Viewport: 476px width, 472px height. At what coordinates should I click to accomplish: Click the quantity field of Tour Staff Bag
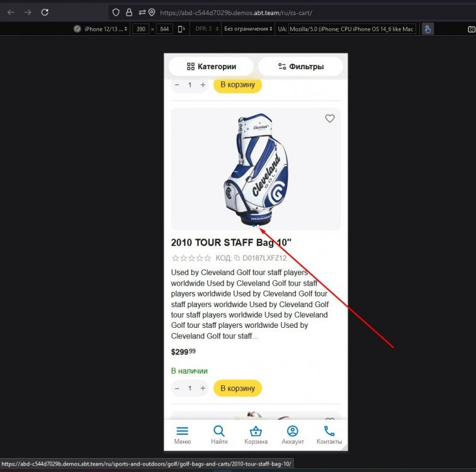190,388
